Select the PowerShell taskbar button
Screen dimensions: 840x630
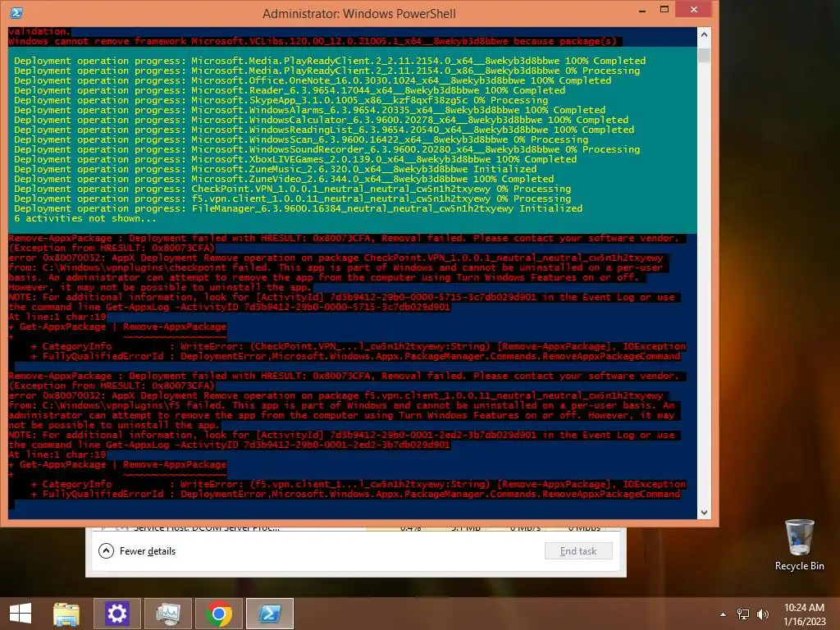click(x=269, y=614)
